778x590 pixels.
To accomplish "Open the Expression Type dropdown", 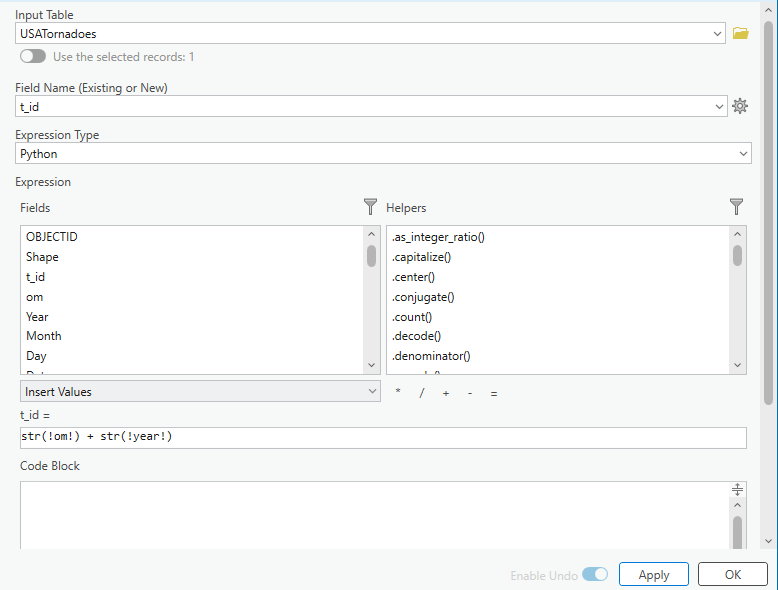I will click(743, 154).
